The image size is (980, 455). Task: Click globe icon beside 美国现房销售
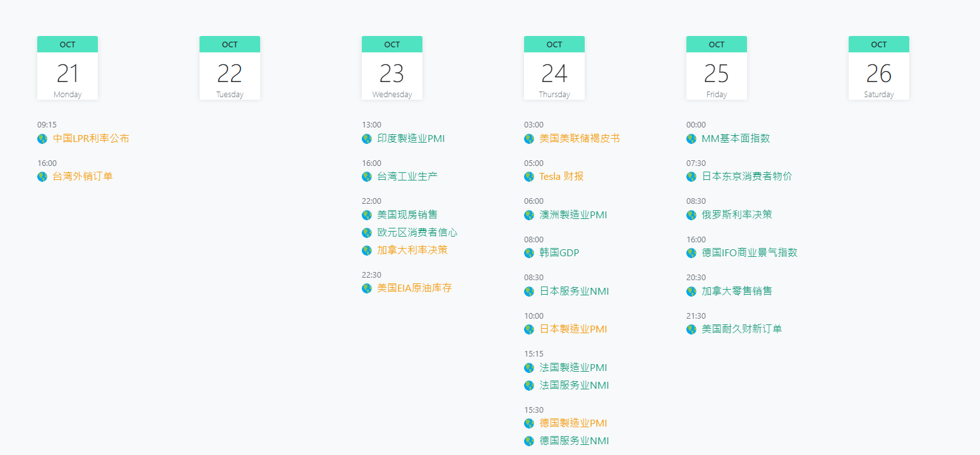click(x=367, y=215)
